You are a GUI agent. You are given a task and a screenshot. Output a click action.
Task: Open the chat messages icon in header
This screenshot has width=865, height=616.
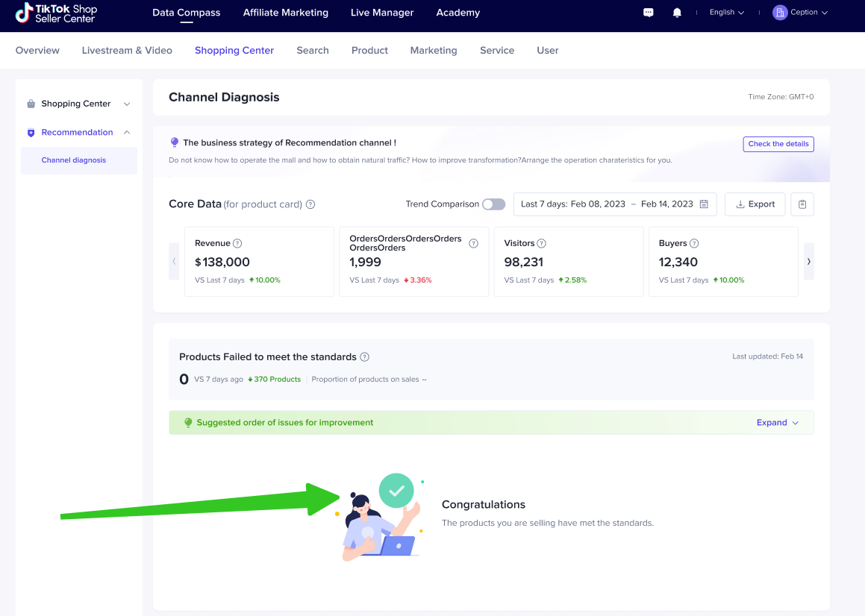[649, 13]
